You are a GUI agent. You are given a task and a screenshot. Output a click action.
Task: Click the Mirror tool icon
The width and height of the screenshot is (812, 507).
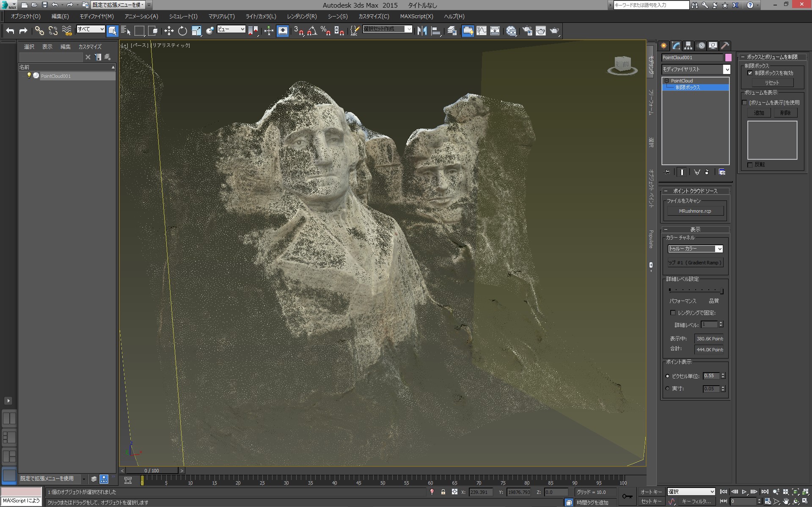pyautogui.click(x=421, y=31)
